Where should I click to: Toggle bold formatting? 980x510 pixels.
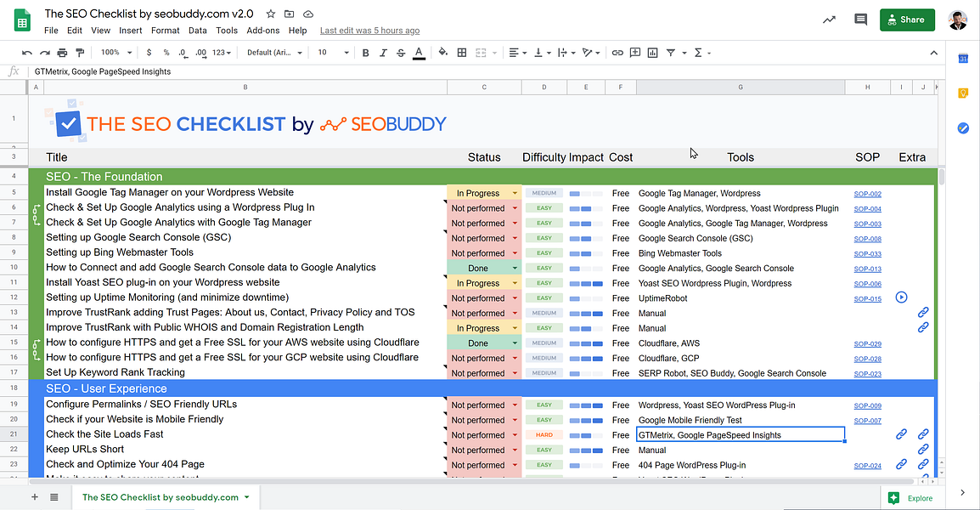366,52
